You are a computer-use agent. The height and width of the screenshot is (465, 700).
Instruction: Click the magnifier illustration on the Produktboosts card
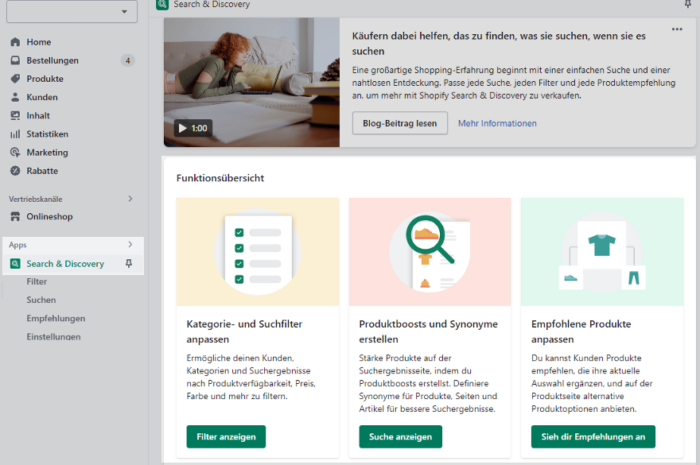coord(429,252)
